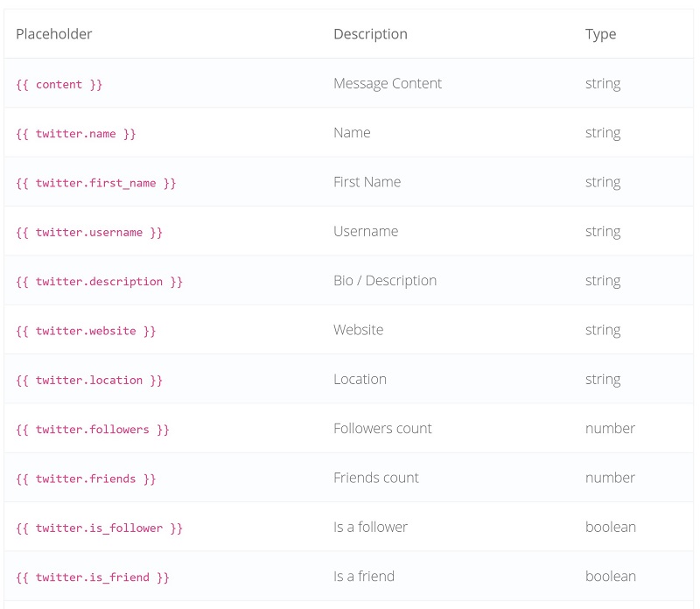The height and width of the screenshot is (609, 700).
Task: Click the {{ twitter.friends }} placeholder
Action: coord(86,479)
